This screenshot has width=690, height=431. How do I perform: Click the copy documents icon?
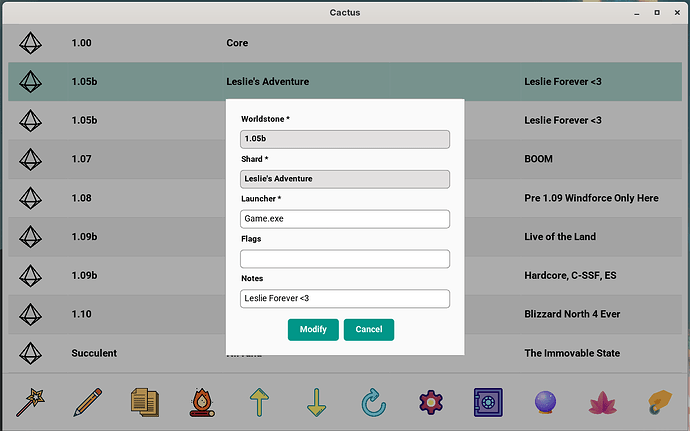[145, 402]
